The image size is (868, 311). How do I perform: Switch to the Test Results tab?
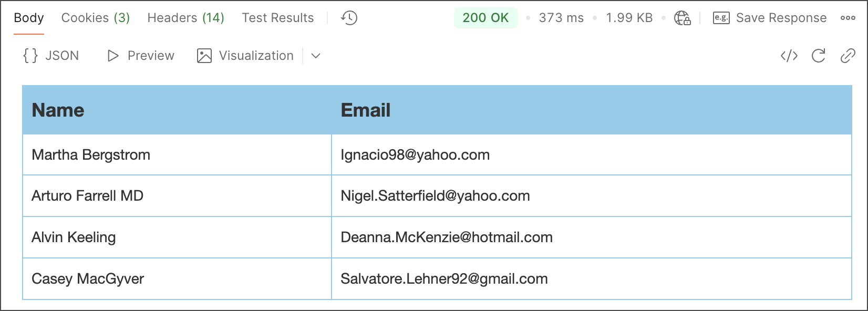pyautogui.click(x=278, y=18)
